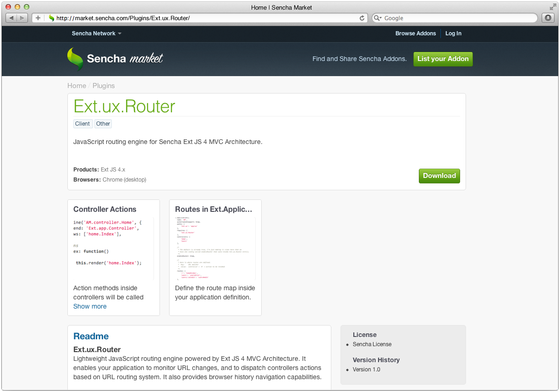Download the Ext.ux.Router plugin
Viewport: 560px width, 392px height.
click(439, 176)
